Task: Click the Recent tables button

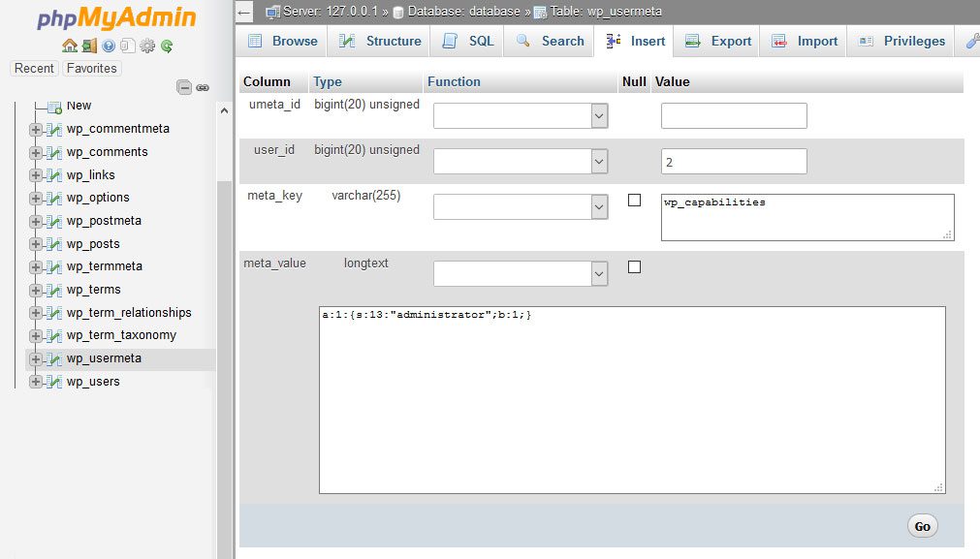Action: pyautogui.click(x=34, y=68)
